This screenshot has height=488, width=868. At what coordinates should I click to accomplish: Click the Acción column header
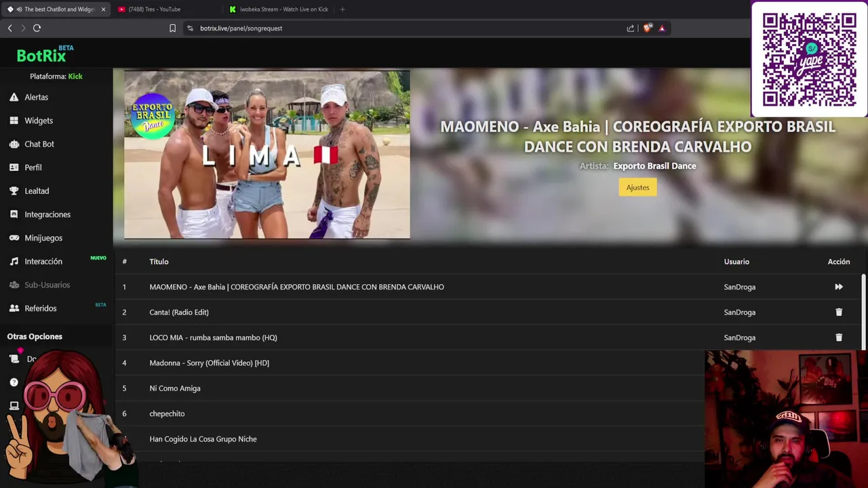click(839, 262)
